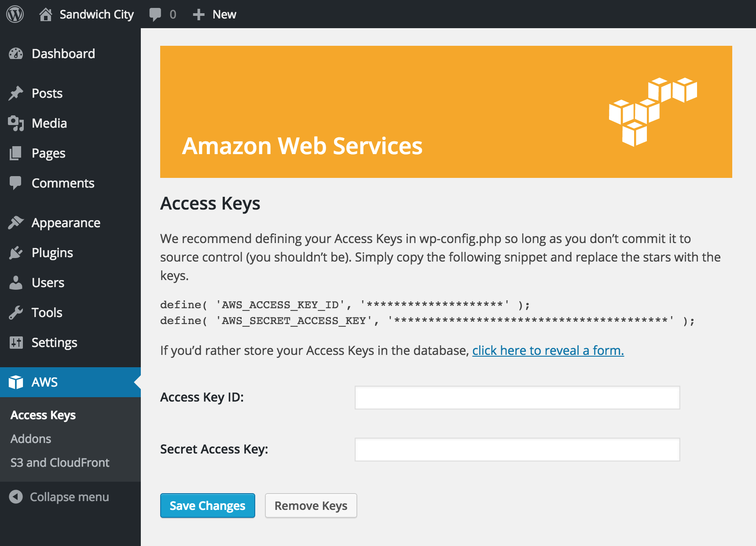Click the Plugins plug icon
The image size is (756, 546).
(x=15, y=252)
